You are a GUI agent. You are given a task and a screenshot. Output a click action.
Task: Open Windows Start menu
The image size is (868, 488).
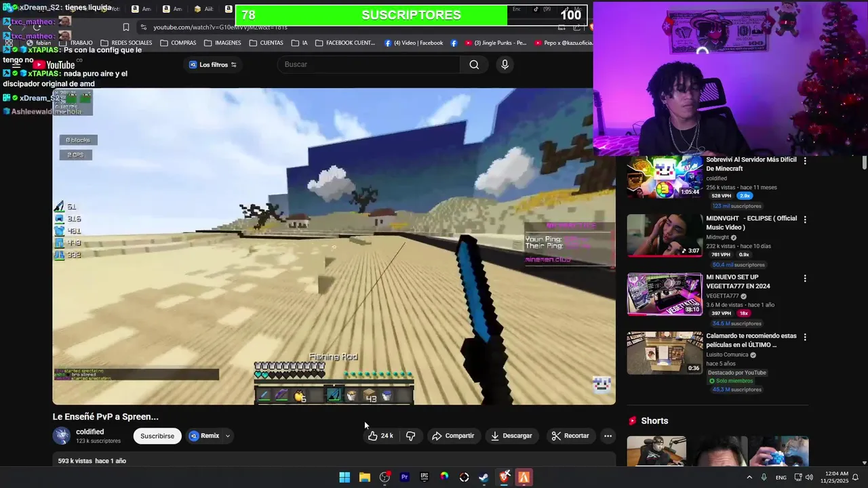click(344, 477)
